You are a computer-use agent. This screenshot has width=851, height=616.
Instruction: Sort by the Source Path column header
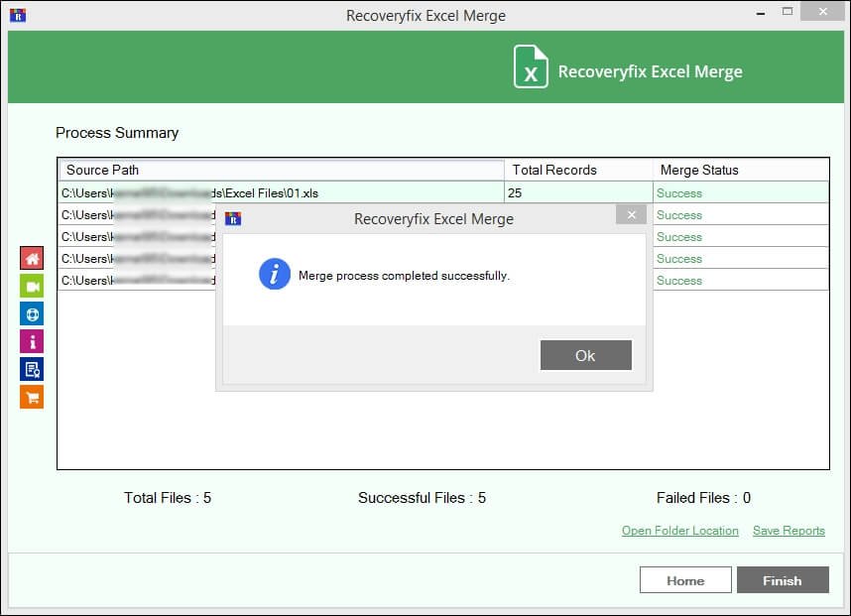[x=282, y=170]
